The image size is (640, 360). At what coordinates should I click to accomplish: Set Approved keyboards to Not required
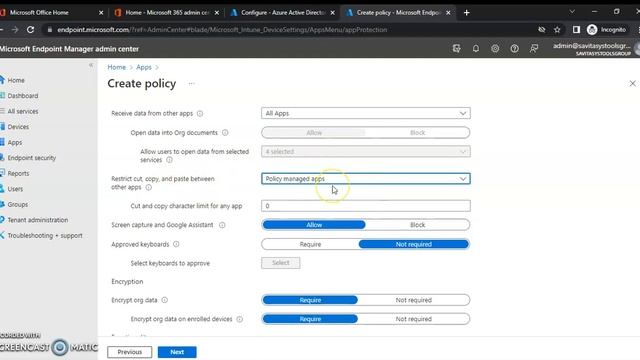(x=413, y=244)
